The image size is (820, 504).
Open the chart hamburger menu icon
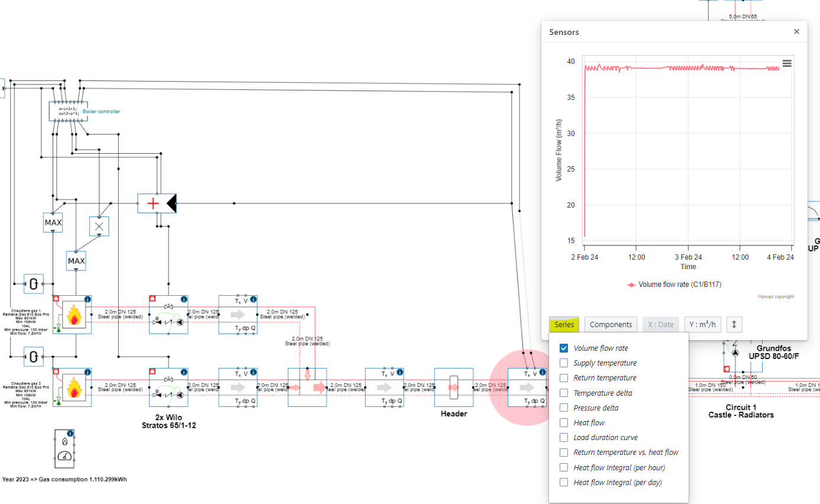pos(787,64)
